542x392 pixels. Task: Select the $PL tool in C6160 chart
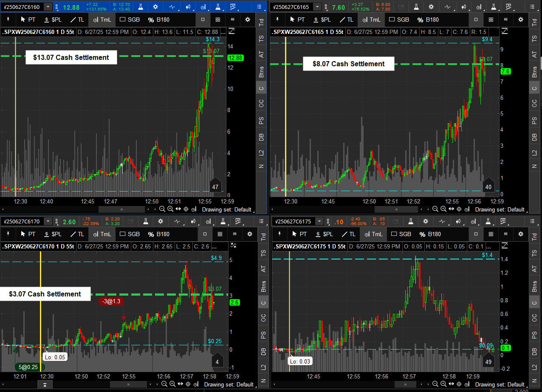[53, 20]
